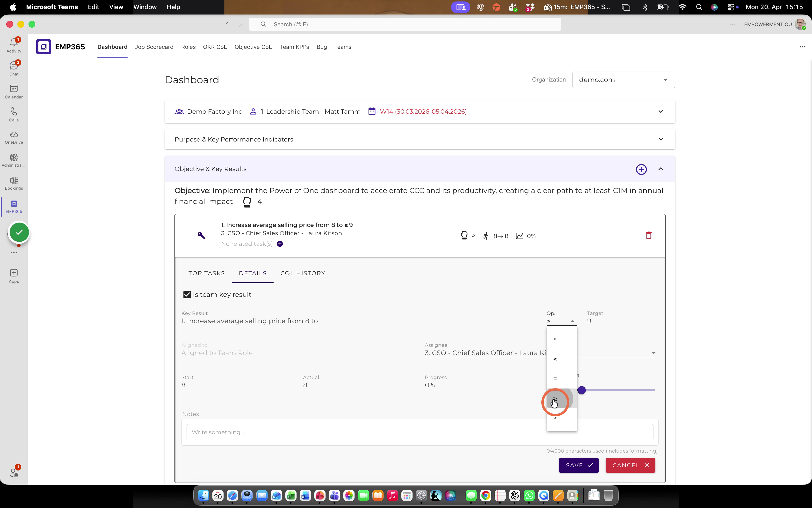Open the Activity feed in the Teams sidebar
Viewport: 812px width, 508px height.
pyautogui.click(x=14, y=45)
